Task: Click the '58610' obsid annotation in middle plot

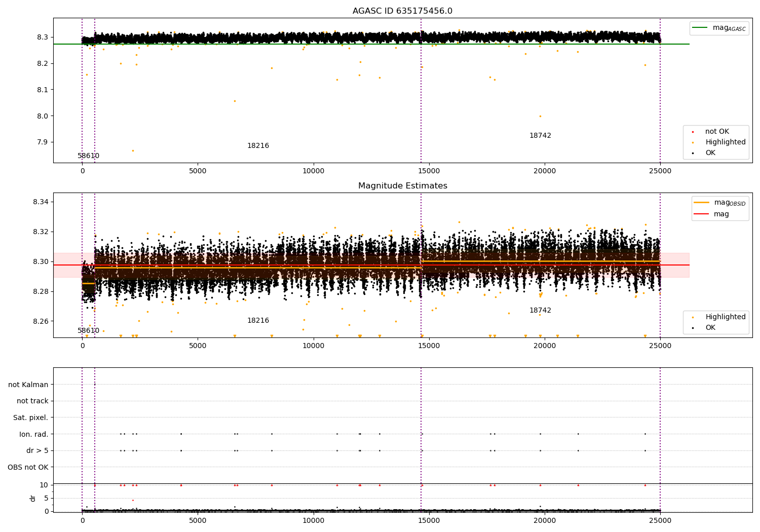Action: tap(89, 331)
